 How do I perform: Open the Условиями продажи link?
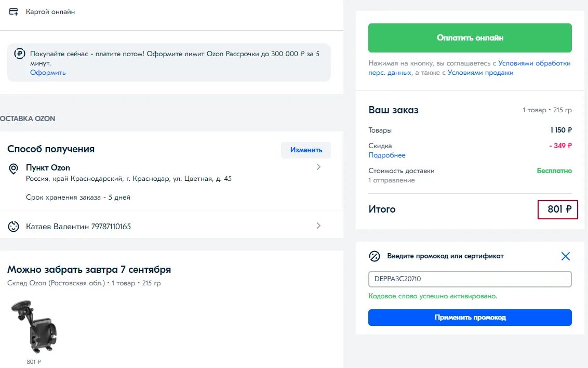click(480, 73)
